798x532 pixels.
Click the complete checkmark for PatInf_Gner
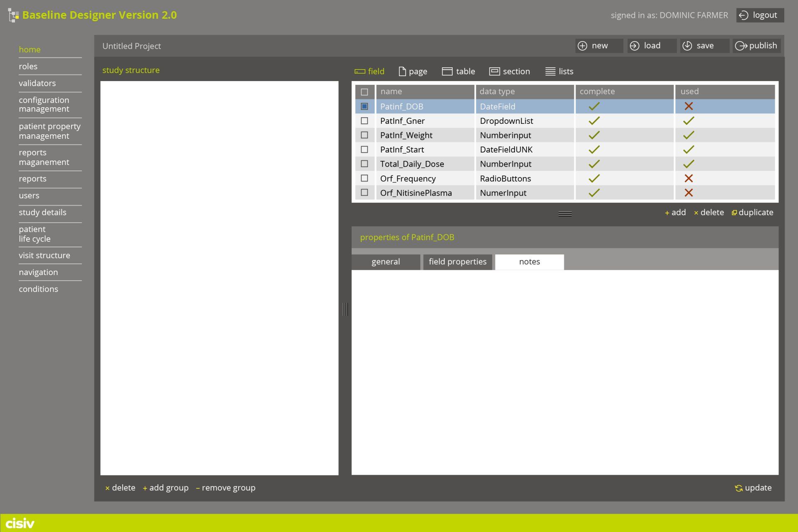click(x=594, y=121)
